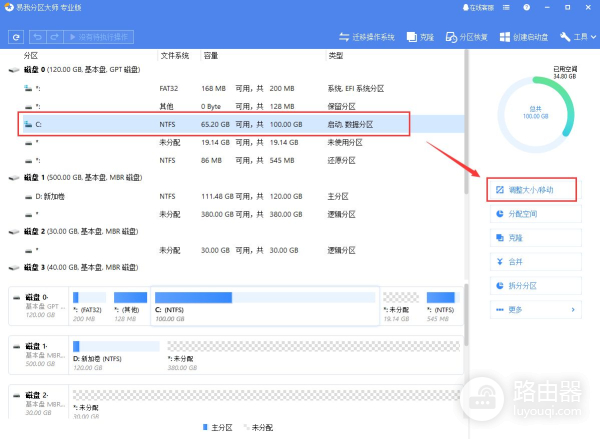
Task: Select the 380.00 GB 未分配 逻辑分区 row
Action: click(x=243, y=214)
